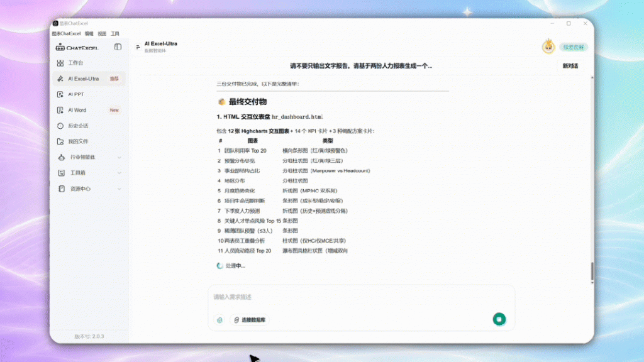Image resolution: width=644 pixels, height=362 pixels.
Task: Start a 新对话 new conversation
Action: tap(570, 65)
